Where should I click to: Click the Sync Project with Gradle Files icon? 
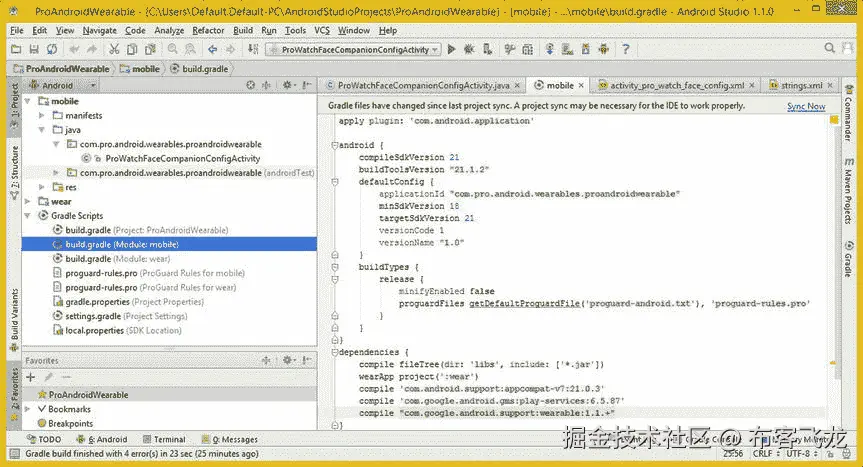tap(549, 50)
